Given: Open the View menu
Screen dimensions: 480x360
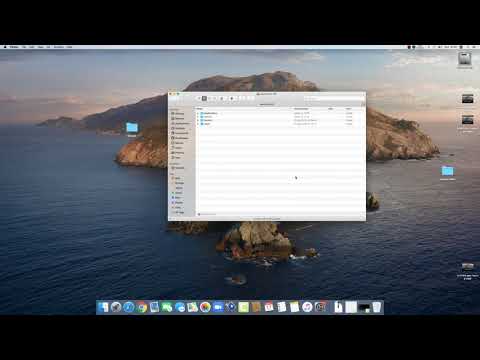Looking at the screenshot, I should tap(40, 47).
